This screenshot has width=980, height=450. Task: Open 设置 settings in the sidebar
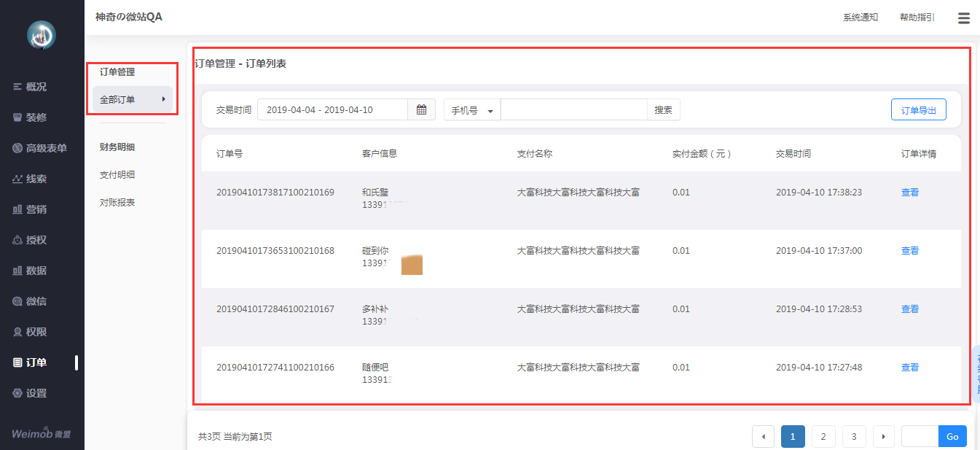tap(30, 393)
